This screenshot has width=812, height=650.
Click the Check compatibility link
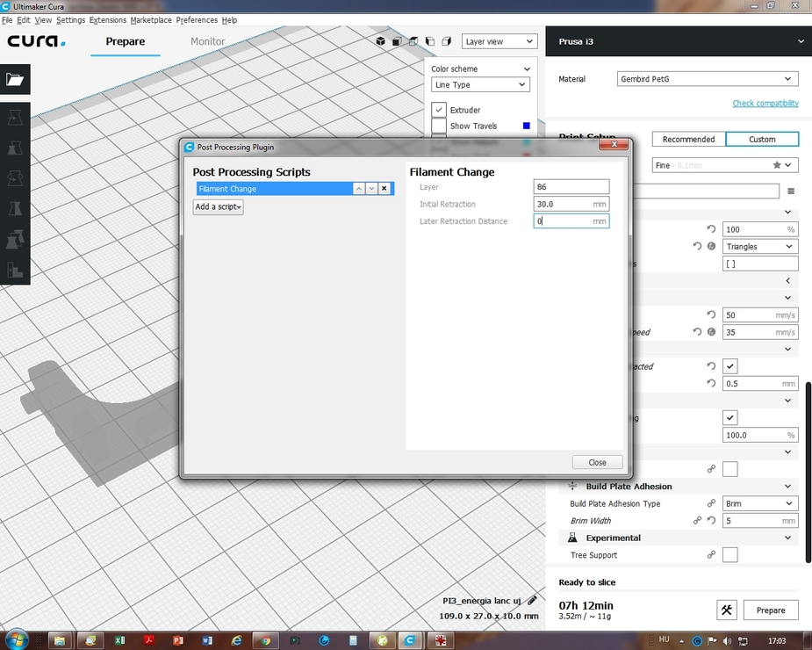pyautogui.click(x=765, y=104)
